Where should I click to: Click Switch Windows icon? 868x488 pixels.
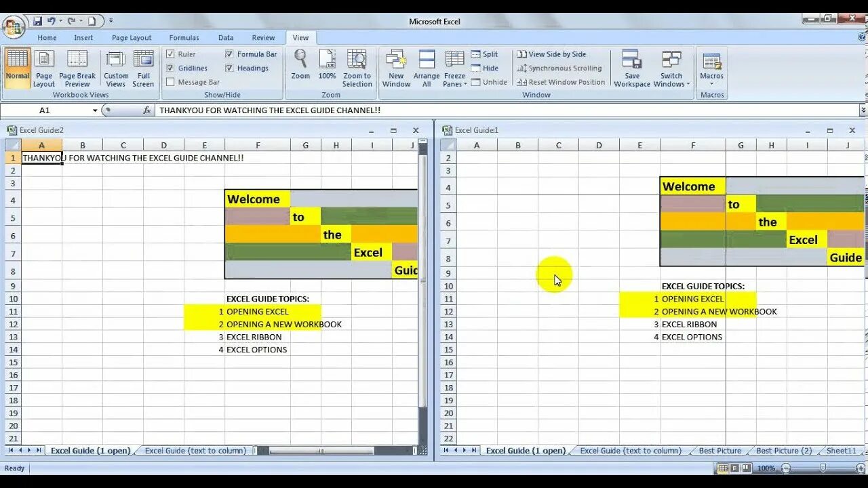671,60
